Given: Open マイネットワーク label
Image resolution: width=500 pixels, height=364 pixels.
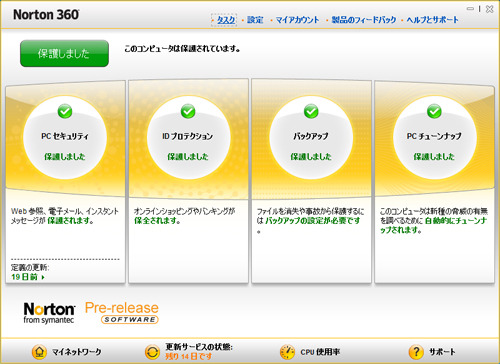Looking at the screenshot, I should tap(77, 352).
